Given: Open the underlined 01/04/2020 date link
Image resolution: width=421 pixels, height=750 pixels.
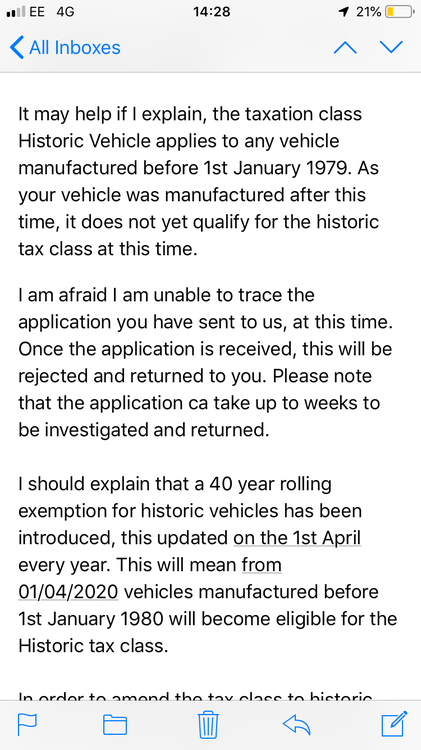Looking at the screenshot, I should 68,592.
